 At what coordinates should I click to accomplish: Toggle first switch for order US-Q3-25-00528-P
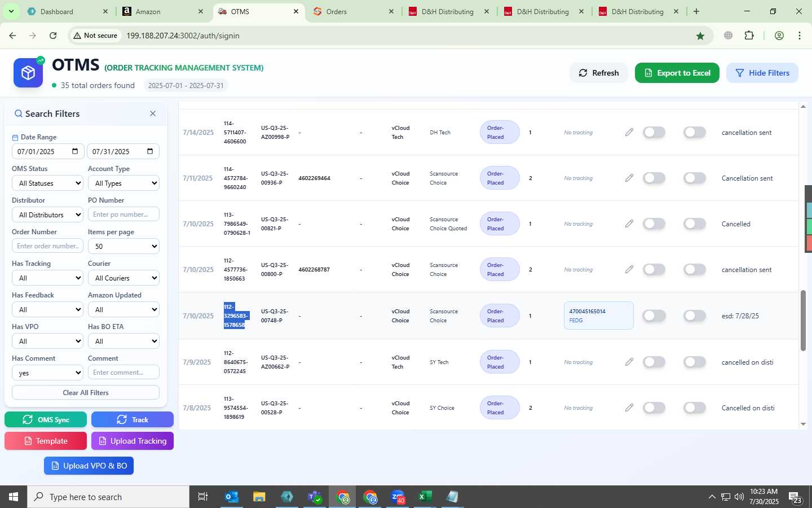[x=654, y=408]
